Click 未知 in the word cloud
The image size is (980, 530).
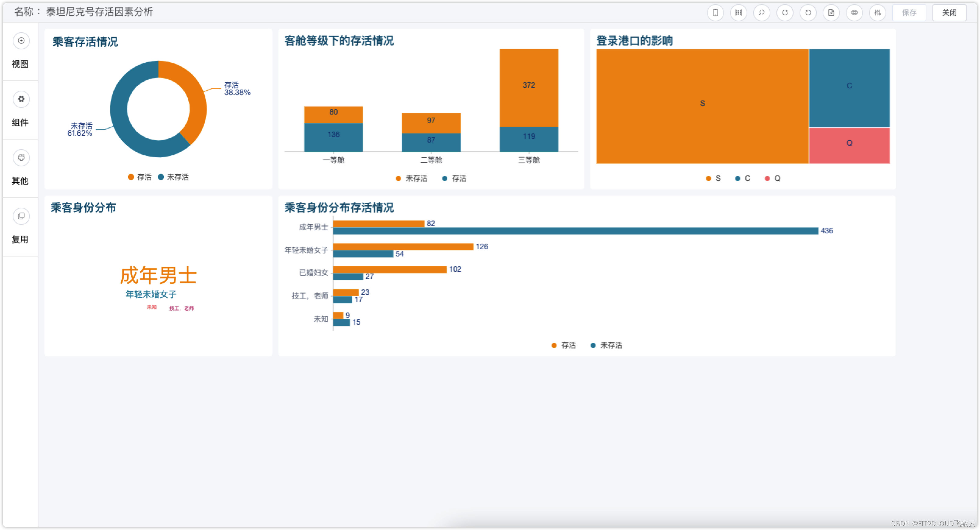(152, 307)
